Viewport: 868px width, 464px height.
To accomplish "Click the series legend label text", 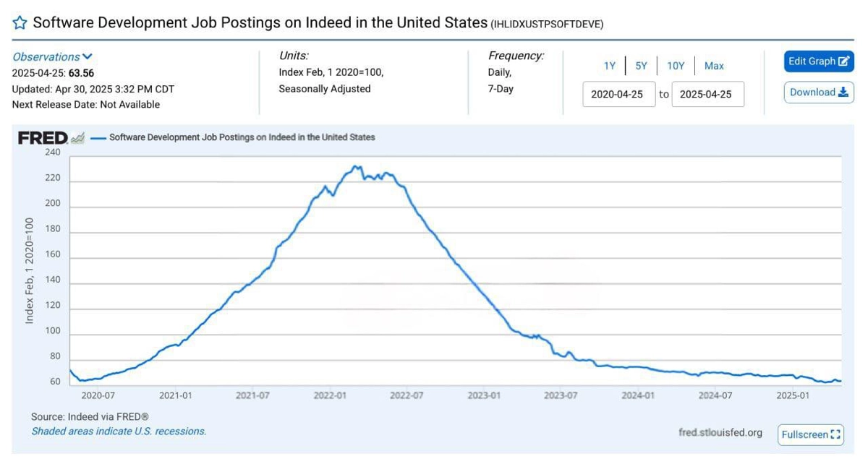I will pos(242,137).
